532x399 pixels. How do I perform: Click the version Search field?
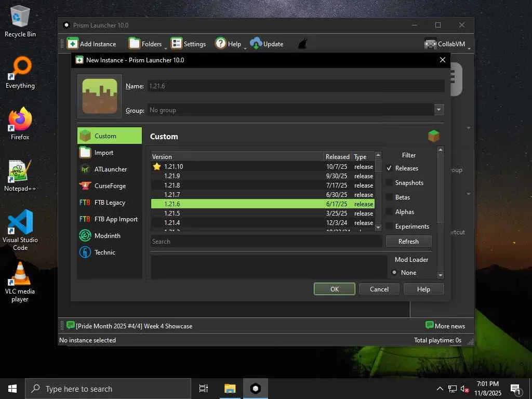click(267, 241)
